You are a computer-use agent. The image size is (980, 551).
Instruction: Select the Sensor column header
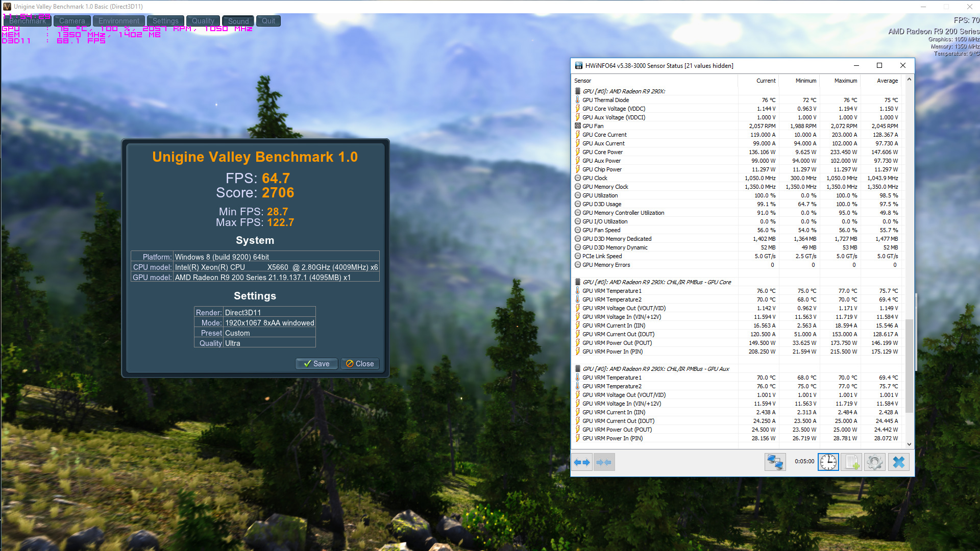click(x=654, y=81)
